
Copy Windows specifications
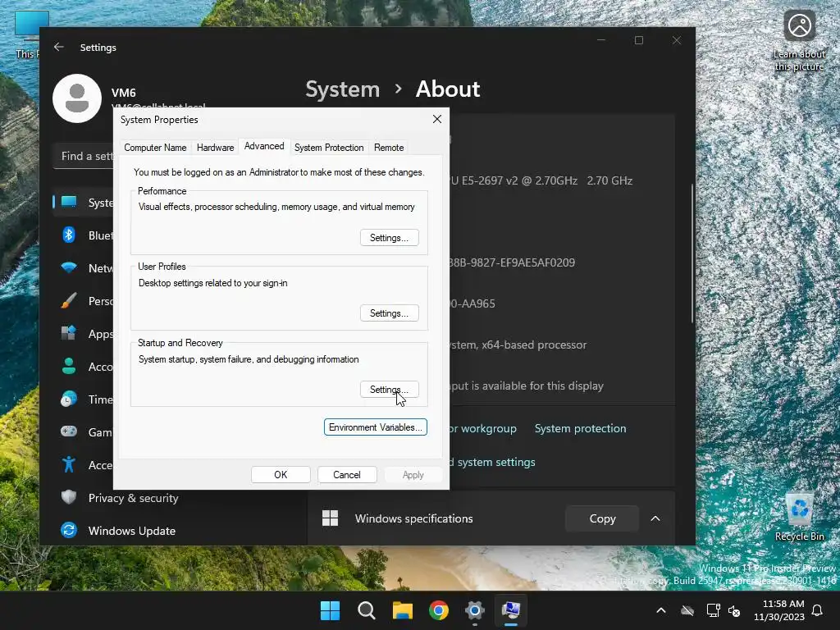coord(602,518)
